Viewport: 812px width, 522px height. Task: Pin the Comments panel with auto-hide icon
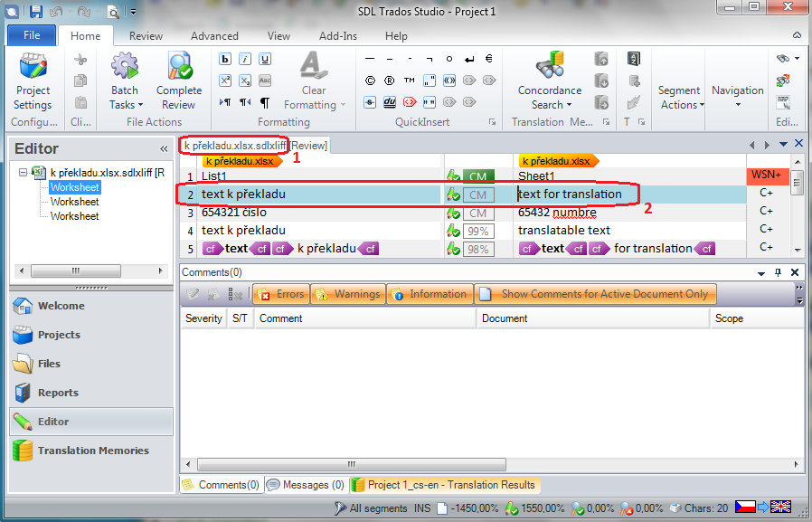pyautogui.click(x=778, y=272)
